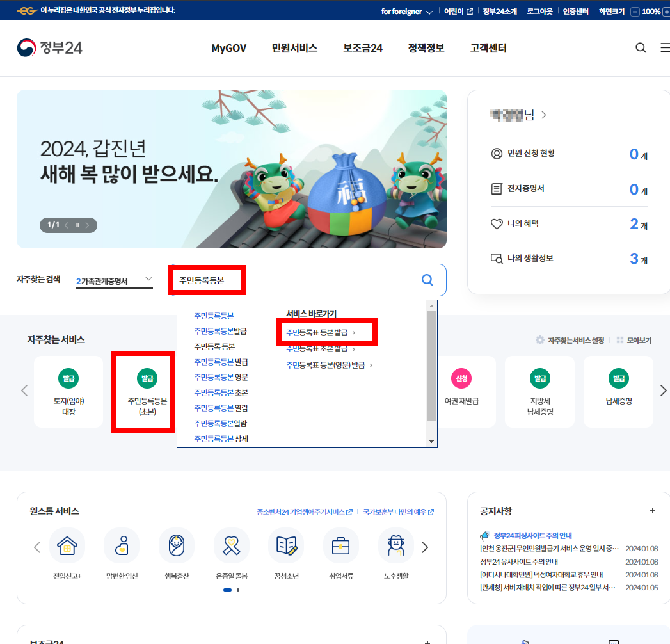Open 모아보기 grid view
Viewport: 670px width, 644px height.
[634, 340]
